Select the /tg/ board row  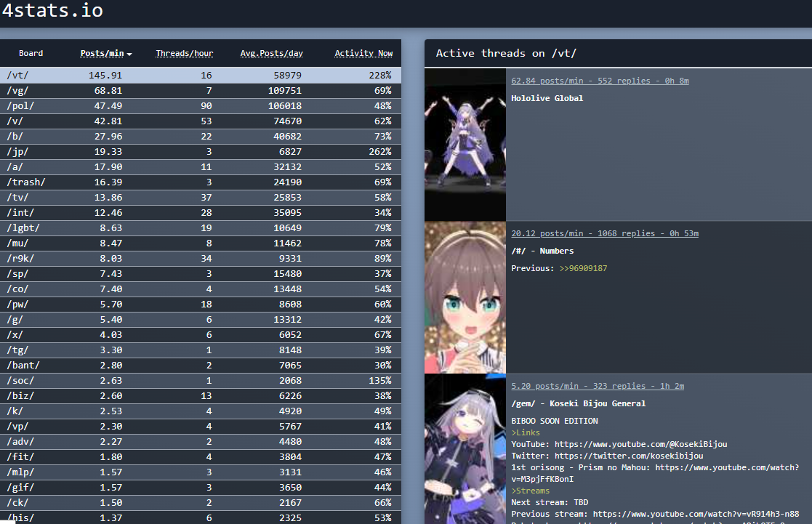coord(201,350)
